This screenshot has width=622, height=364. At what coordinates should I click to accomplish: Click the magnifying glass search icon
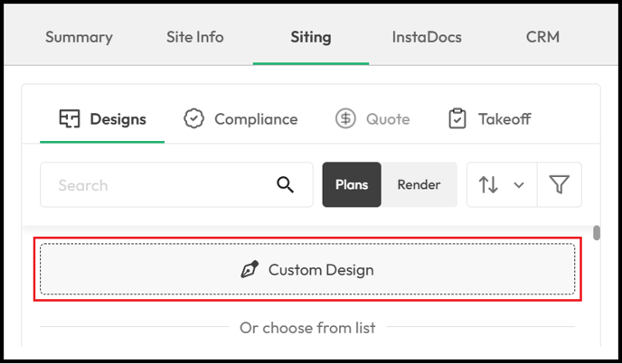[285, 185]
